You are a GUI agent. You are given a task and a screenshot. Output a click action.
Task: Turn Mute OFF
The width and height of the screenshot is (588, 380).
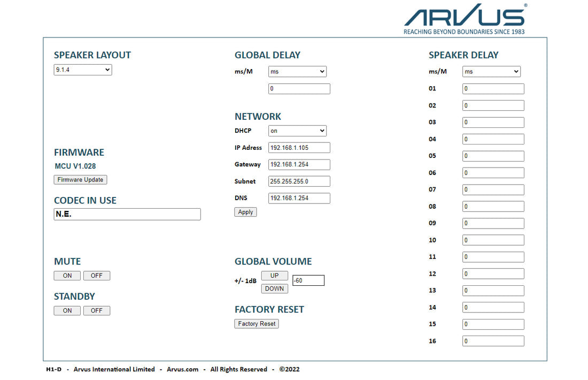point(97,275)
